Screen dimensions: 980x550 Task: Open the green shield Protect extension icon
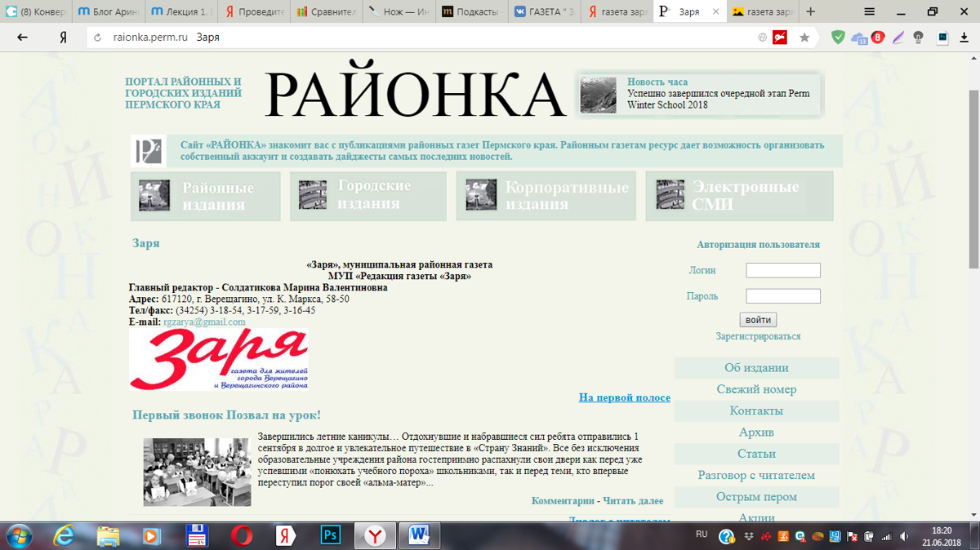click(839, 38)
